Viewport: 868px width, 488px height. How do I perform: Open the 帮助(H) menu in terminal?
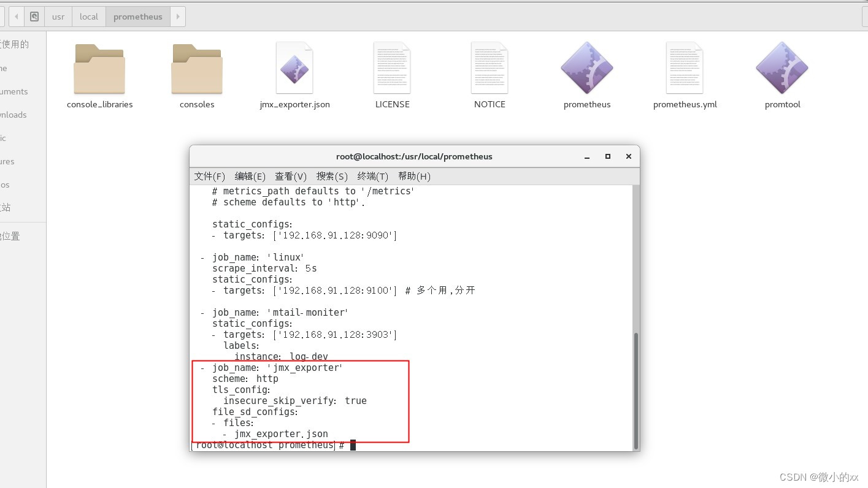pos(414,177)
